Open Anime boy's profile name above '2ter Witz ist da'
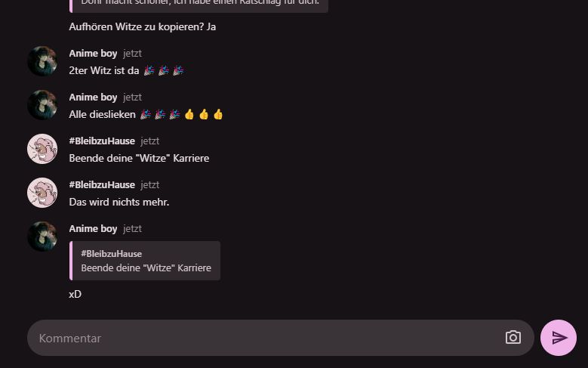This screenshot has width=588, height=368. [x=93, y=54]
